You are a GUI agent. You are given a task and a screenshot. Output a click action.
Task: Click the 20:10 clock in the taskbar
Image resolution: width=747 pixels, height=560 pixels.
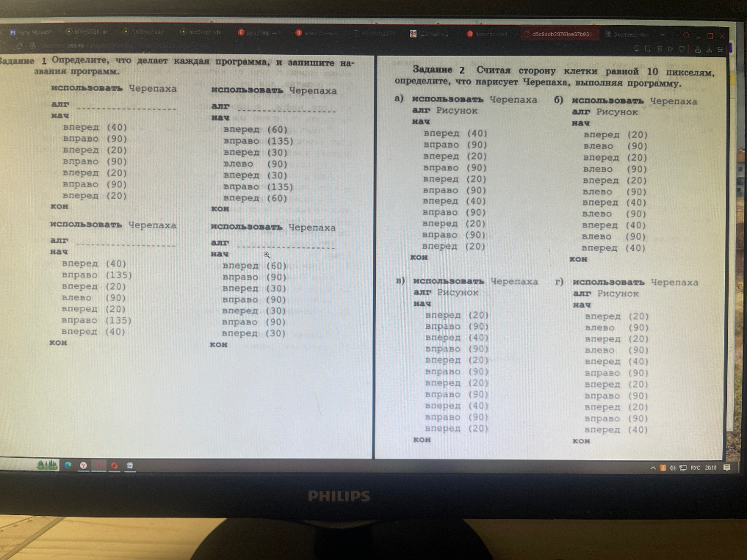click(710, 468)
